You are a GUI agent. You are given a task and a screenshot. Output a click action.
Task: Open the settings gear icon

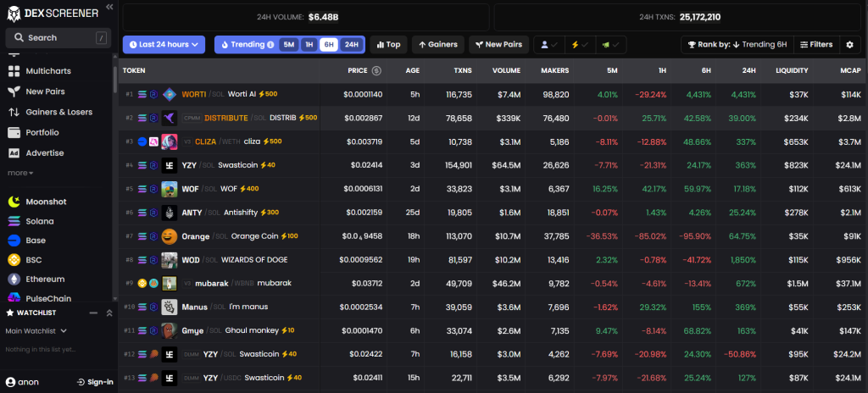click(849, 45)
